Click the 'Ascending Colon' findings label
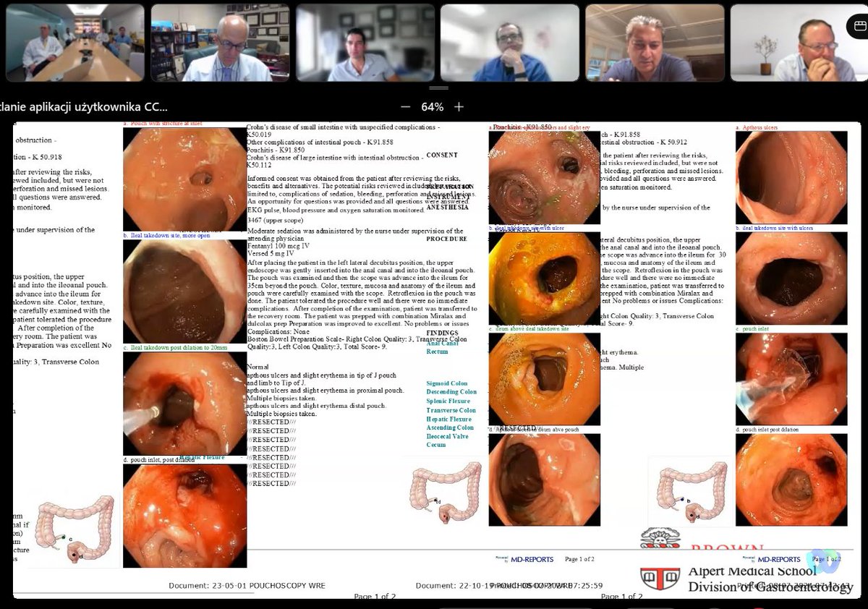This screenshot has width=868, height=609. [x=450, y=427]
